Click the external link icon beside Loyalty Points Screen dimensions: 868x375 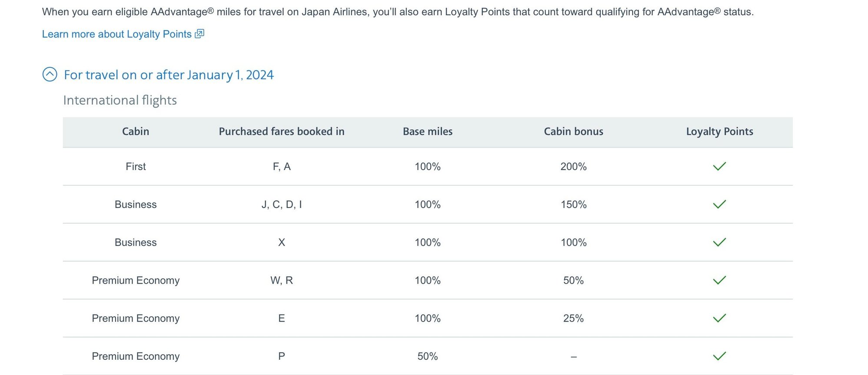coord(200,34)
